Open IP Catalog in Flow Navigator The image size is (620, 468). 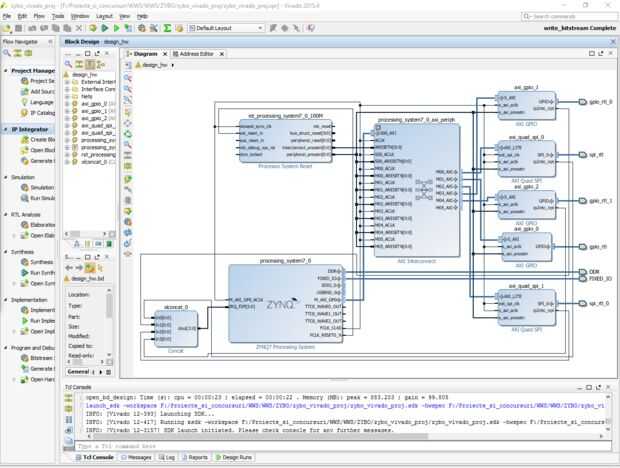(42, 114)
